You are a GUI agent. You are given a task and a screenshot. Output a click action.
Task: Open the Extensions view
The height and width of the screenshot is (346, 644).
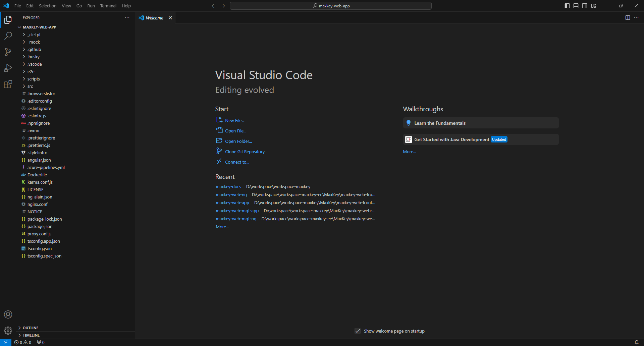coord(8,84)
